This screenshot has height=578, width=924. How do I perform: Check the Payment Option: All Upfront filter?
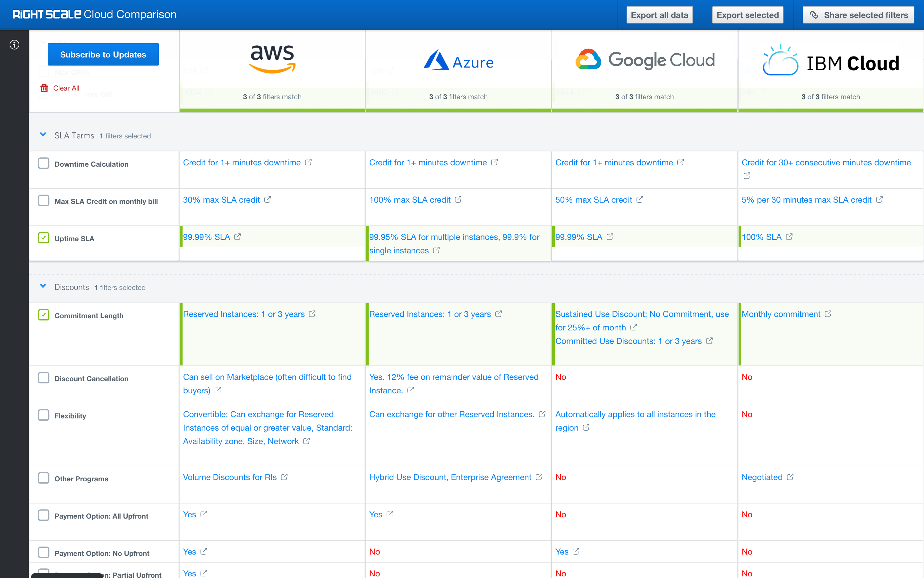44,515
